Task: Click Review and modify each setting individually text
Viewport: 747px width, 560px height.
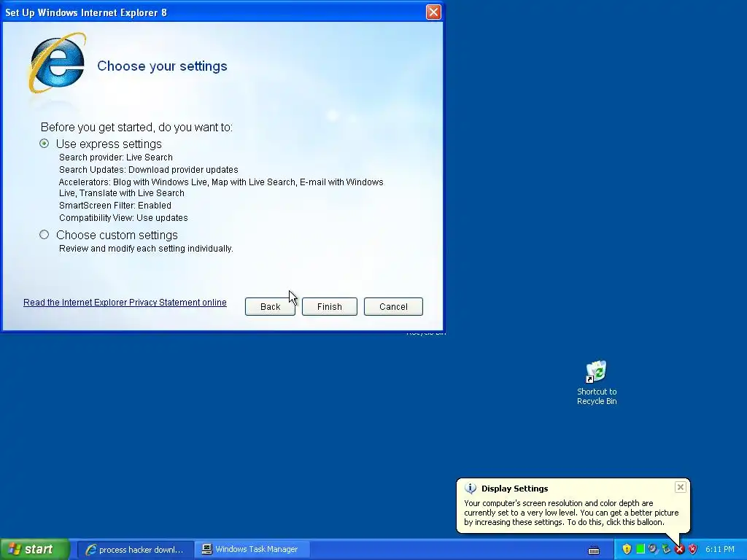Action: (146, 249)
